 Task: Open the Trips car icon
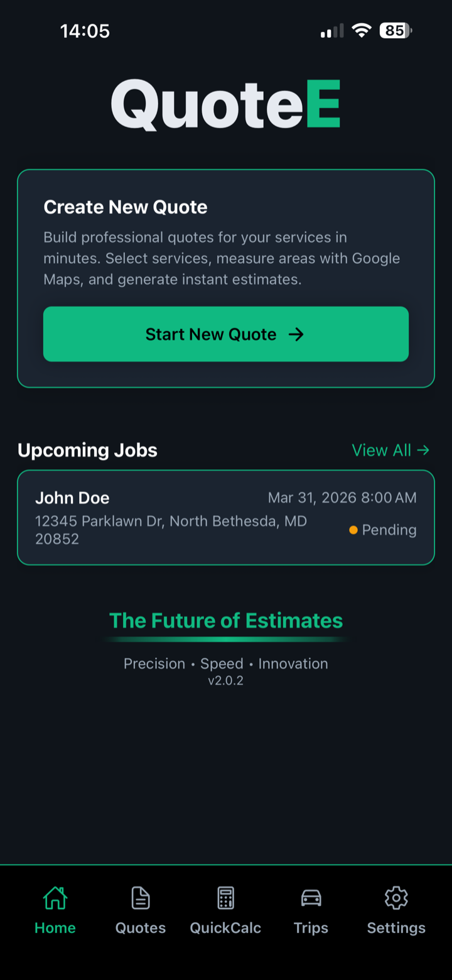tap(311, 898)
